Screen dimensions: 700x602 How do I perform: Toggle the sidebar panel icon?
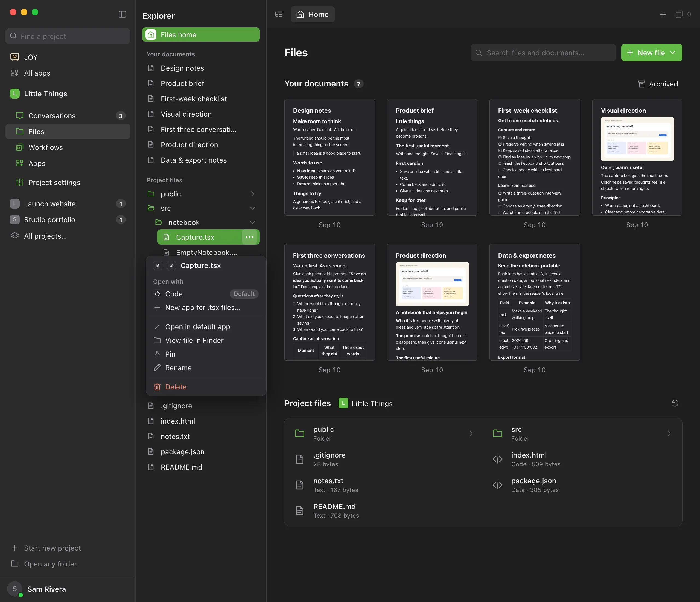tap(122, 14)
